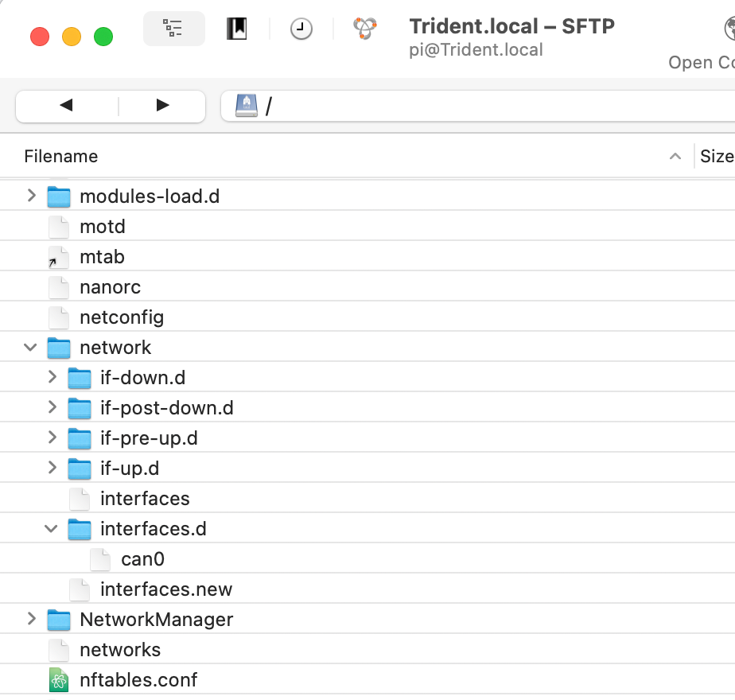Switch to outline browser view

click(x=173, y=29)
